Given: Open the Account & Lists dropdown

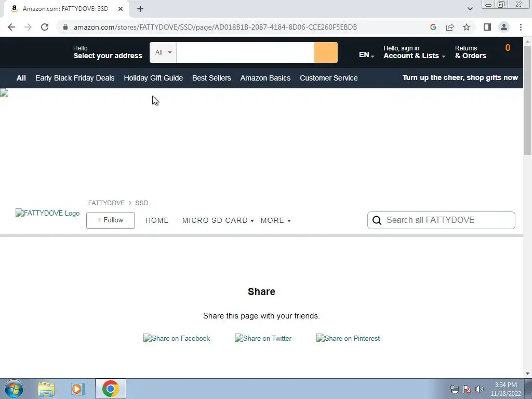Looking at the screenshot, I should [414, 52].
